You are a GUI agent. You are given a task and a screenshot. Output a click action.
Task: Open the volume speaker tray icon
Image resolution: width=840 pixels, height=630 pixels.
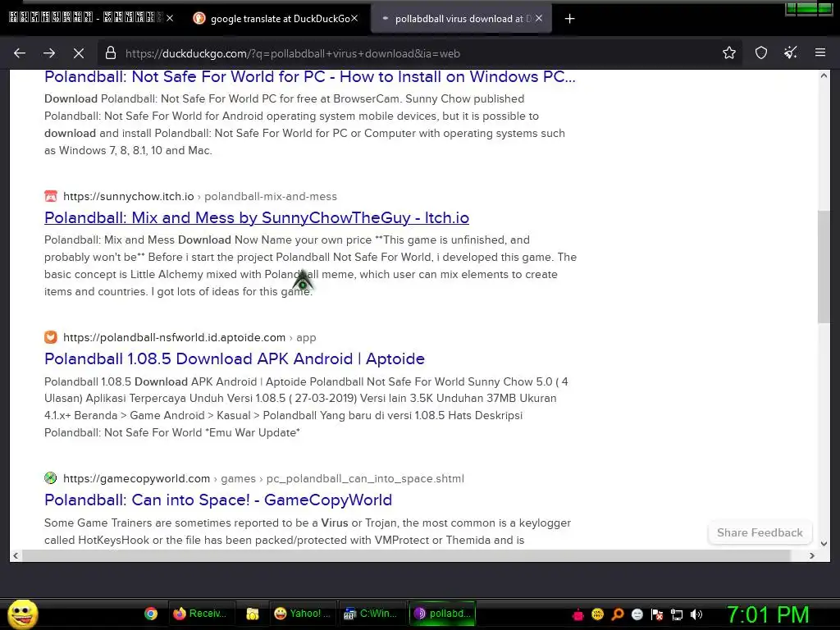pos(696,614)
